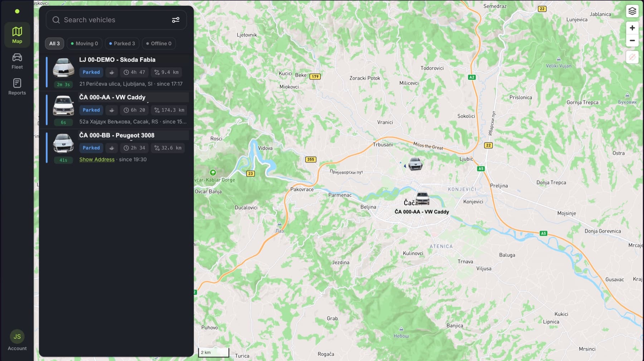Image resolution: width=644 pixels, height=361 pixels.
Task: Click the Parked badge on VW Caddy
Action: click(x=91, y=110)
